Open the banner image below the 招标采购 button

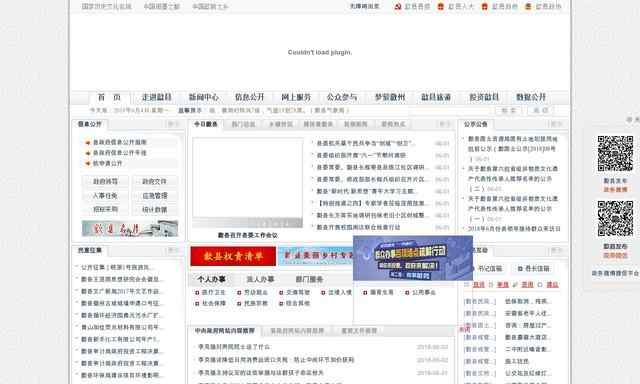(130, 228)
